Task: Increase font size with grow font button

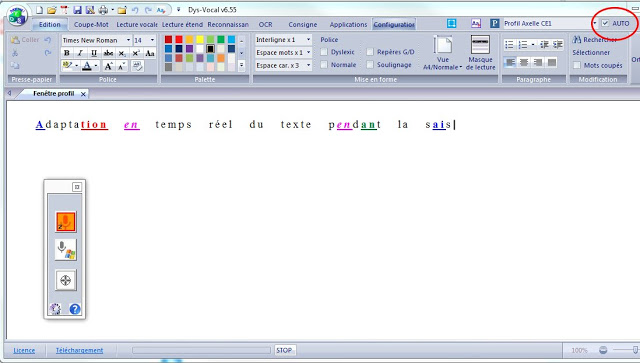Action: click(108, 65)
